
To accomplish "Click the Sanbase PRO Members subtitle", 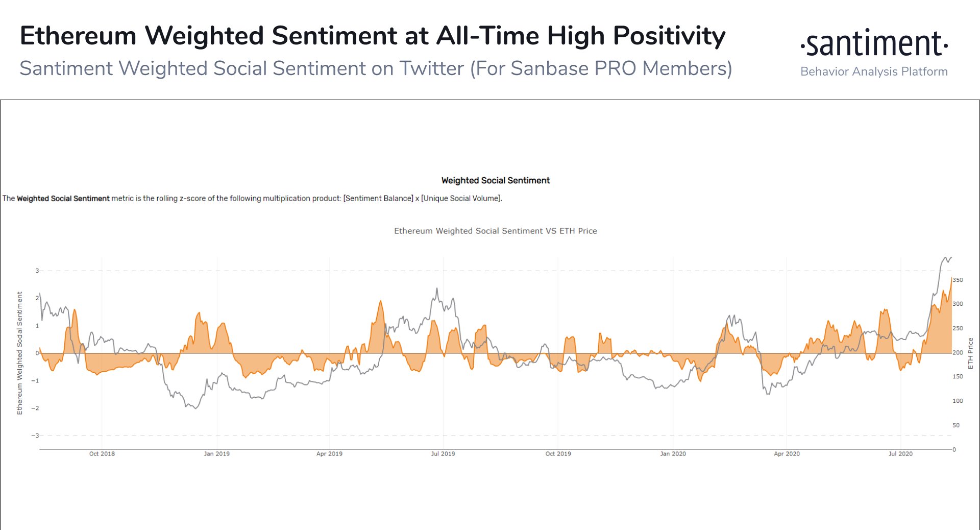I will coord(376,68).
